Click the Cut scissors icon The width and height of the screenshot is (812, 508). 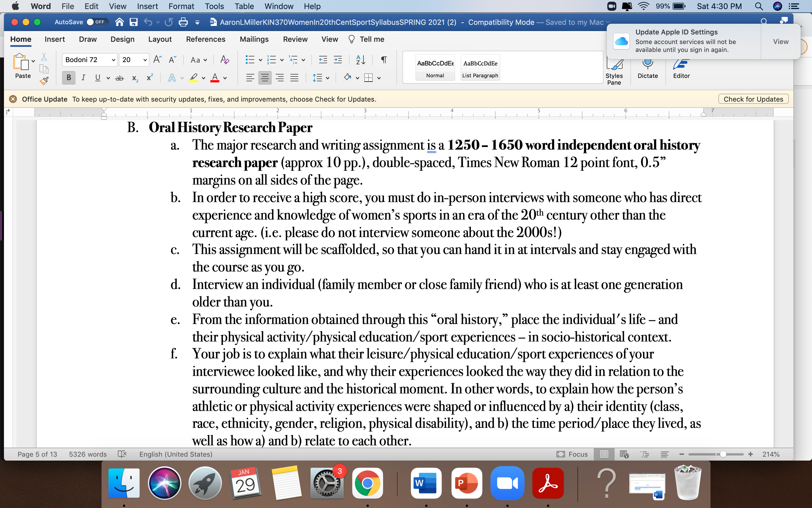tap(44, 57)
